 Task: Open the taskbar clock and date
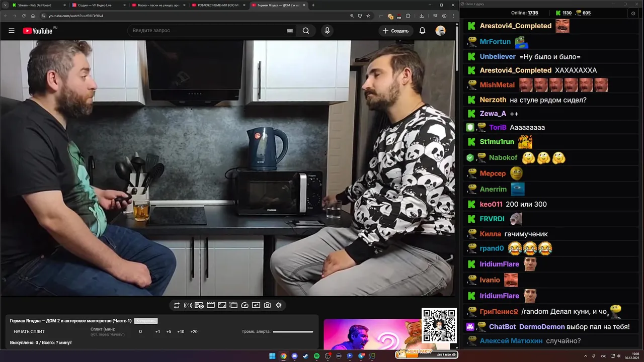(x=632, y=356)
